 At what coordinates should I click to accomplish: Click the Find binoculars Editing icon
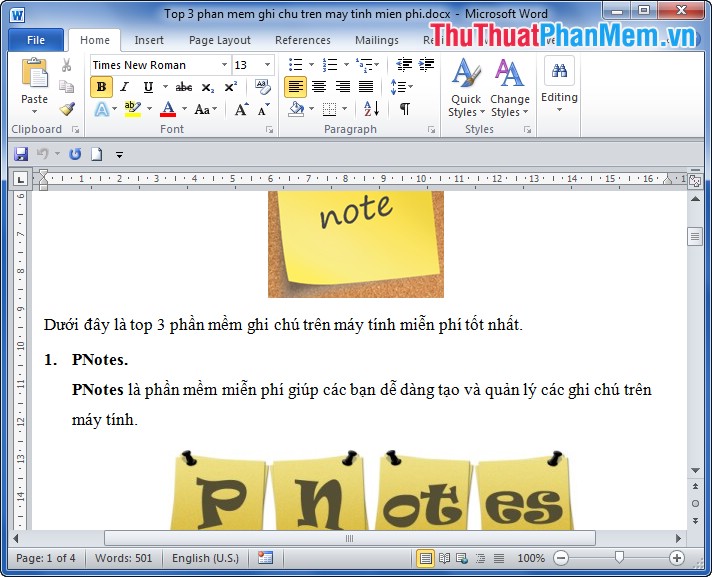point(559,71)
